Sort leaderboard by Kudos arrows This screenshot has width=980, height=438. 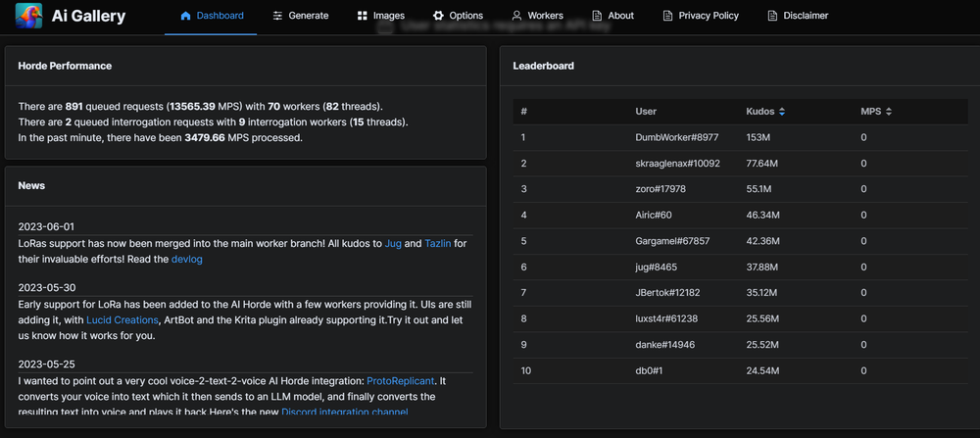(782, 112)
